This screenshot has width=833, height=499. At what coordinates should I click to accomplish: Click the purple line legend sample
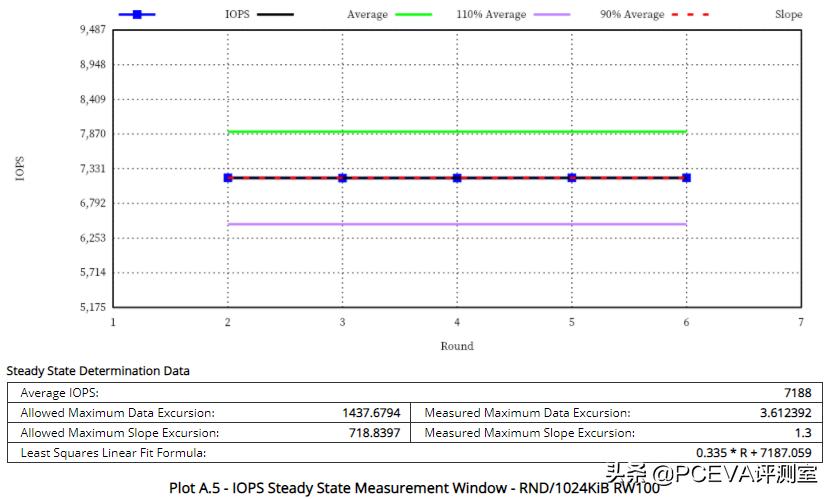point(552,14)
